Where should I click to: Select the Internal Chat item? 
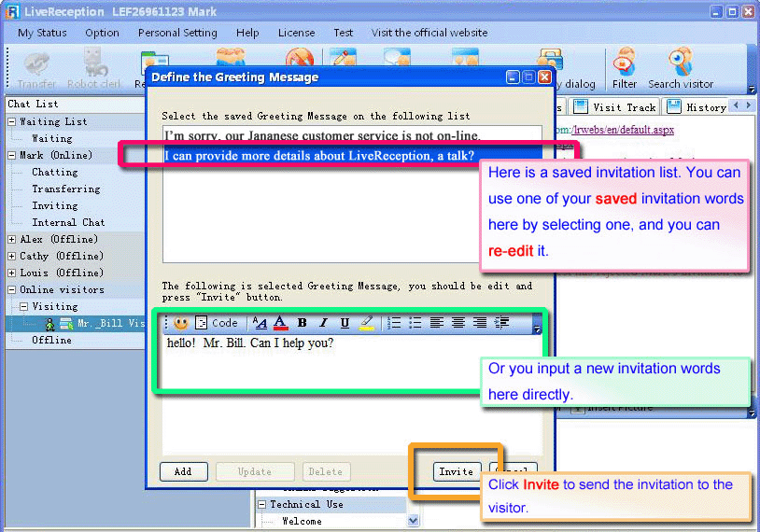68,222
